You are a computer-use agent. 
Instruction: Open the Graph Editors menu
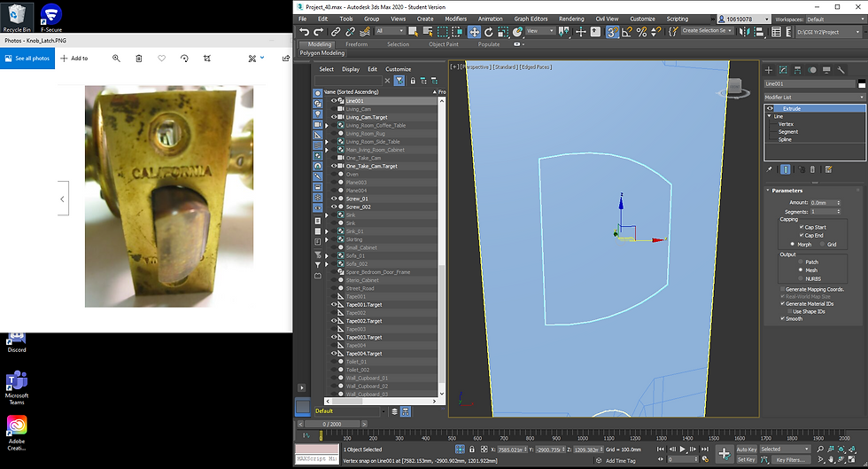pos(531,19)
